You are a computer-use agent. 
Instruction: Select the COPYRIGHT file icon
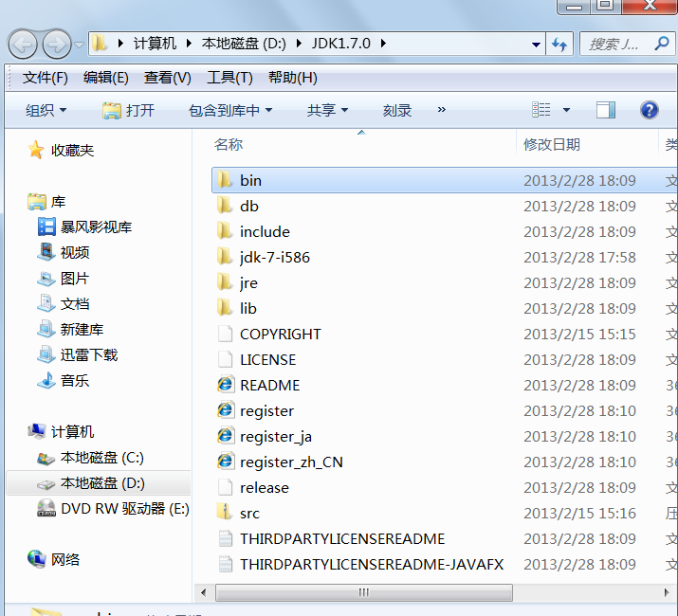pos(226,334)
